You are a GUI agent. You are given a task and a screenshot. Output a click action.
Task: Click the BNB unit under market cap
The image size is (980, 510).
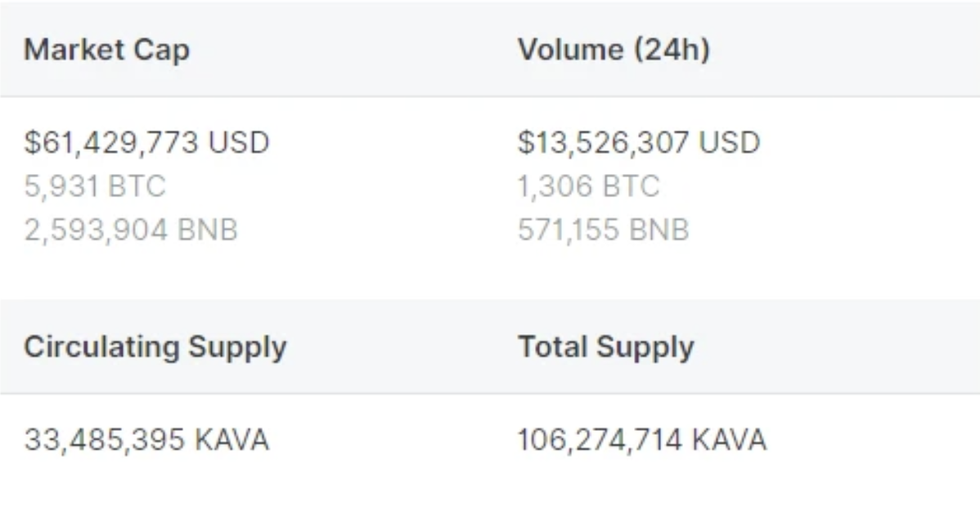point(208,230)
